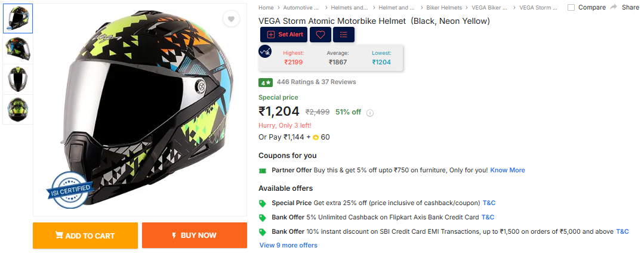The height and width of the screenshot is (257, 644).
Task: Click the green tag icon beside Special Price offer
Action: [x=263, y=203]
